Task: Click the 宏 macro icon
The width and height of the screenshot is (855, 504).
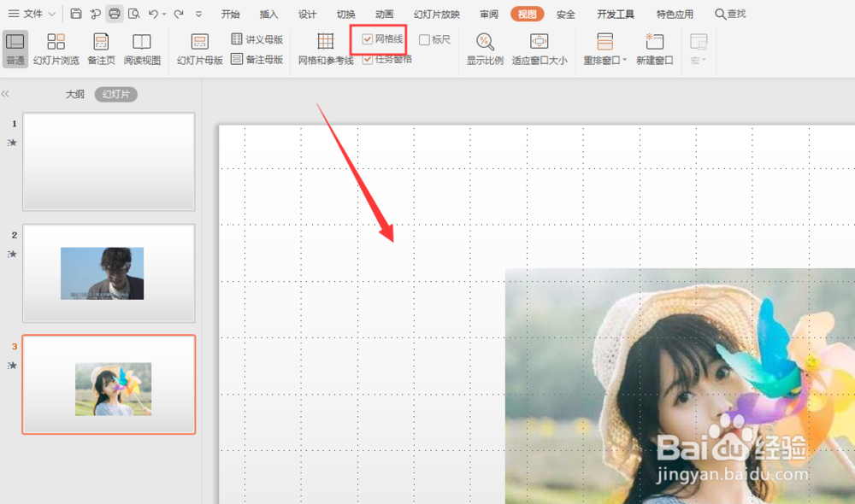Action: pyautogui.click(x=699, y=41)
